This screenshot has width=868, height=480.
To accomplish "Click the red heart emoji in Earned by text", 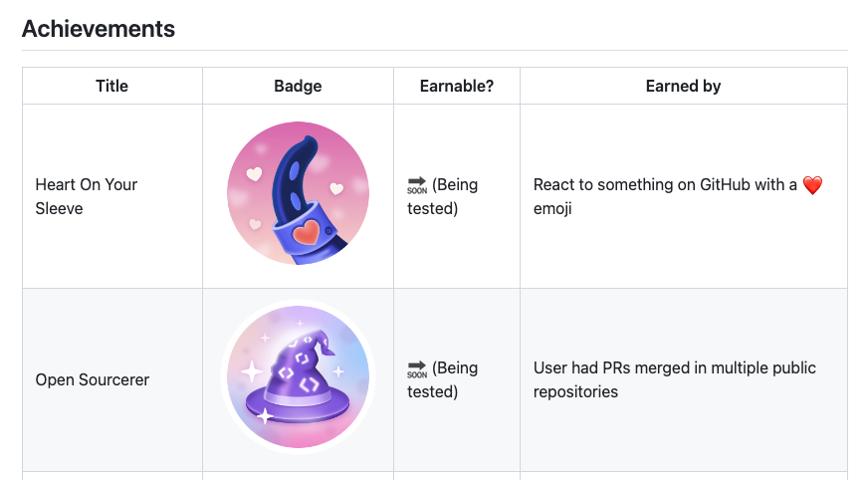I will tap(812, 185).
